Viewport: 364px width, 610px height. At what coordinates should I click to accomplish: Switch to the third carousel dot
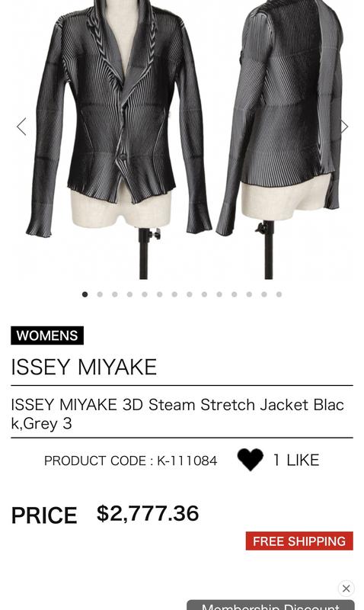pyautogui.click(x=114, y=294)
